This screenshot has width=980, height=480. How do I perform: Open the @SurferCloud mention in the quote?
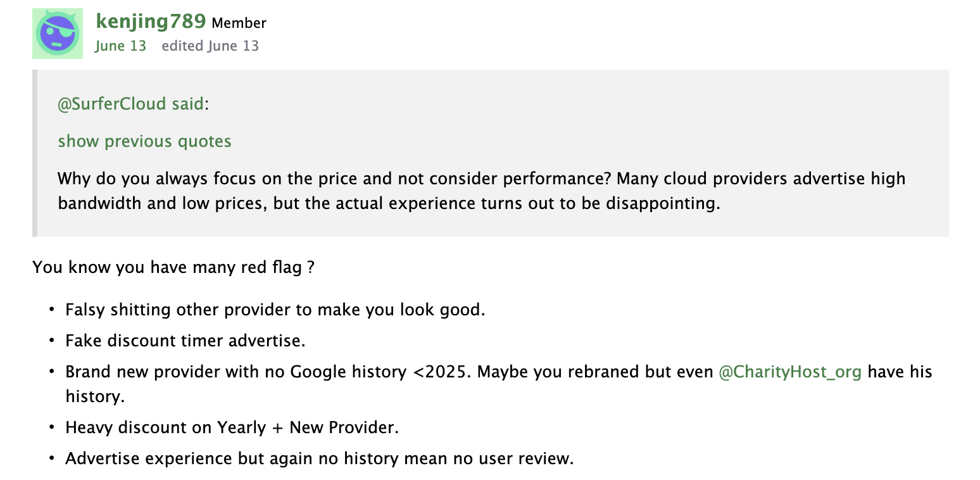point(112,104)
